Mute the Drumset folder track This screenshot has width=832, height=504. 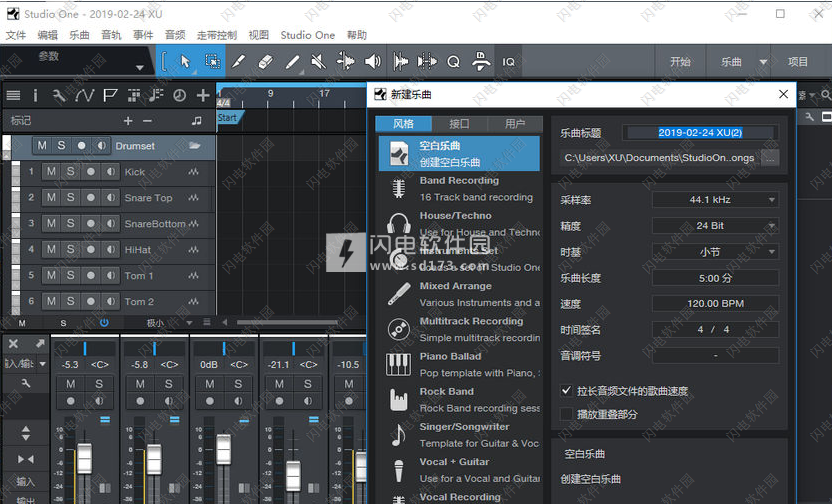click(x=42, y=145)
